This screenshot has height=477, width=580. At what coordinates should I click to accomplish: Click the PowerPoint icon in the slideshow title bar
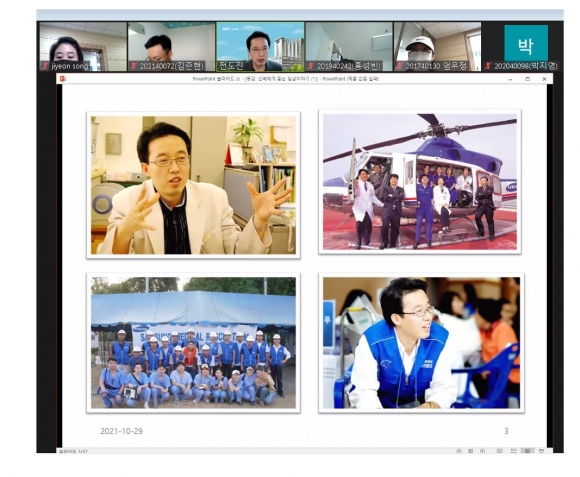[63, 78]
